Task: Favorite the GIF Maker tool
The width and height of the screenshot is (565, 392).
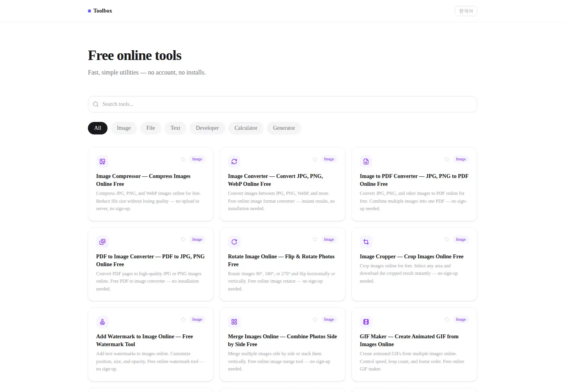Action: click(x=447, y=319)
